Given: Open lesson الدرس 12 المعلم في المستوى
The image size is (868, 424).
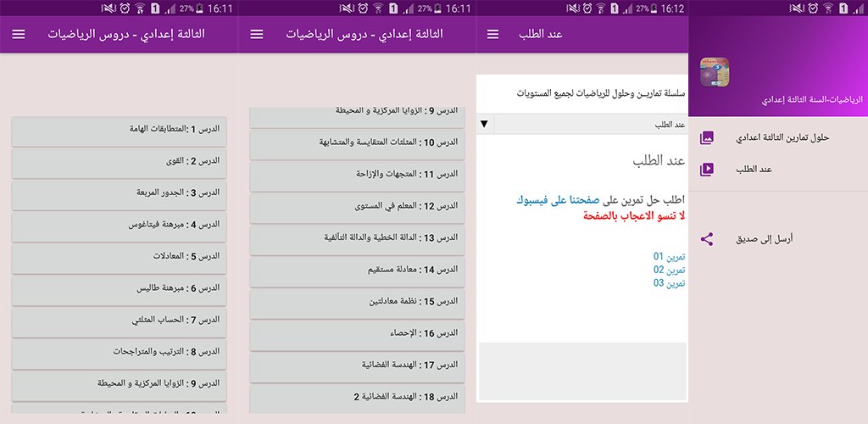Looking at the screenshot, I should click(x=358, y=208).
